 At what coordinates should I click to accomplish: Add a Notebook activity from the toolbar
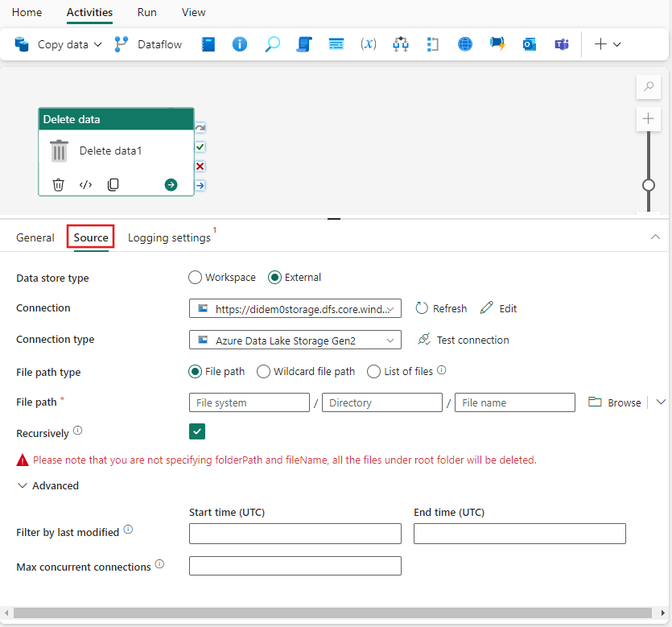pos(208,44)
